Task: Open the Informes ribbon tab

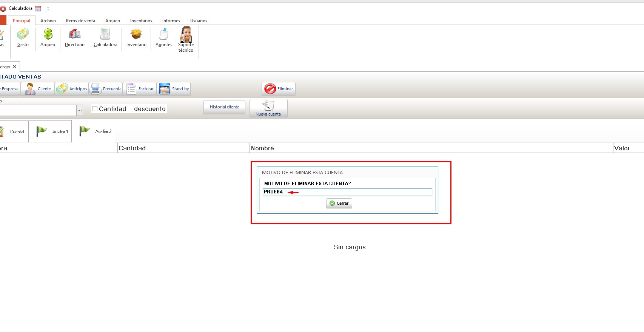Action: pyautogui.click(x=171, y=21)
